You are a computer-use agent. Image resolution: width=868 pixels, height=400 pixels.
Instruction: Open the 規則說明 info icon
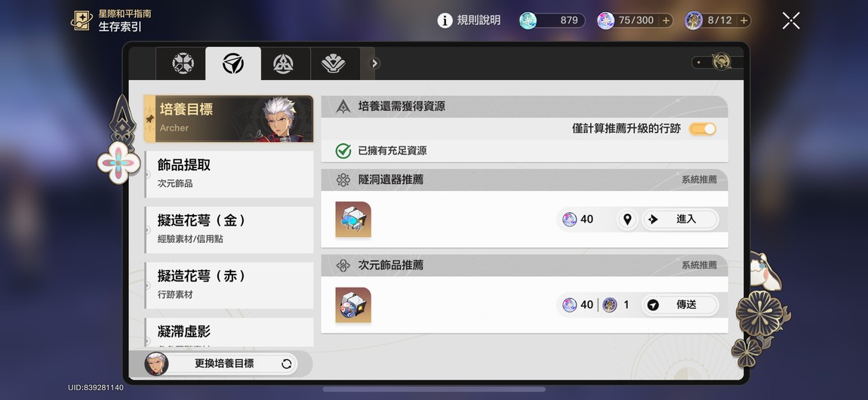coord(445,20)
